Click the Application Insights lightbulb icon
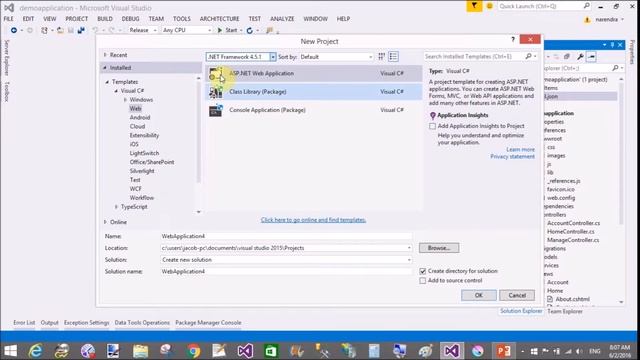This screenshot has height=360, width=640. click(x=433, y=116)
